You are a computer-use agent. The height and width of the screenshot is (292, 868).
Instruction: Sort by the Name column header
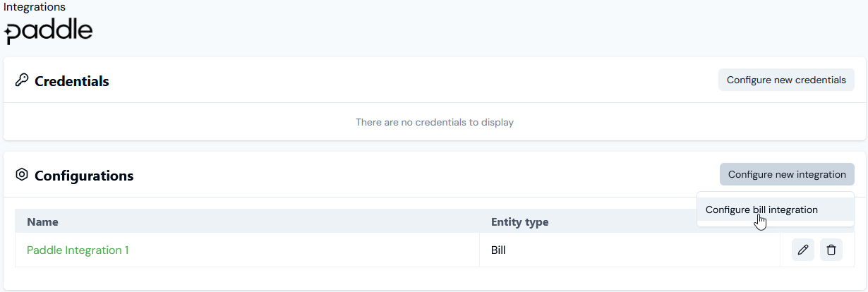click(x=43, y=221)
